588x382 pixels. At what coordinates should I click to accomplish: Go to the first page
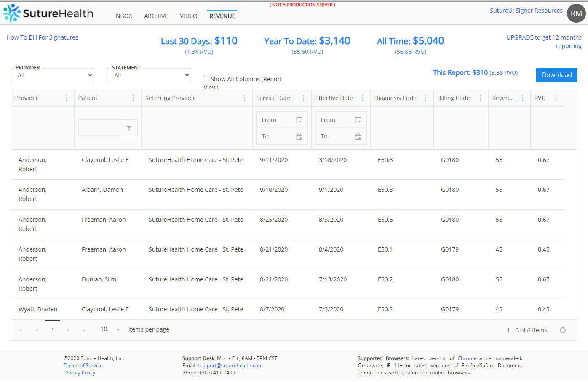coord(20,330)
